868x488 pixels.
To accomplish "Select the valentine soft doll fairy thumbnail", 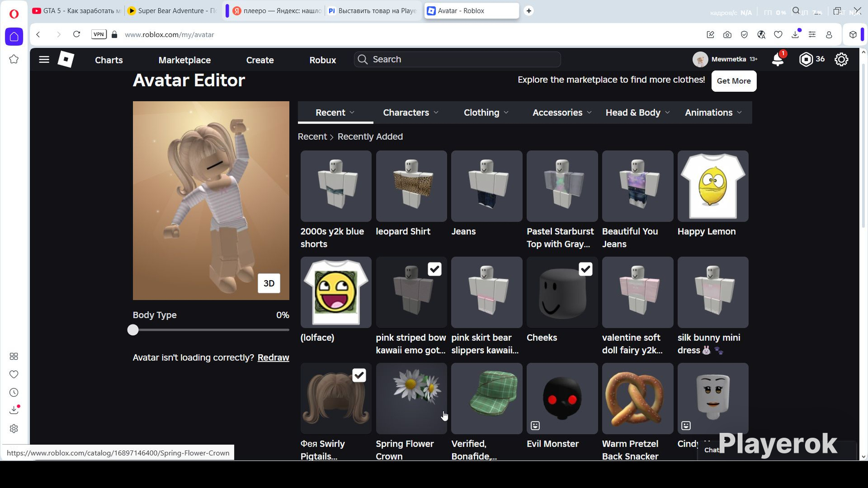I will tap(638, 292).
